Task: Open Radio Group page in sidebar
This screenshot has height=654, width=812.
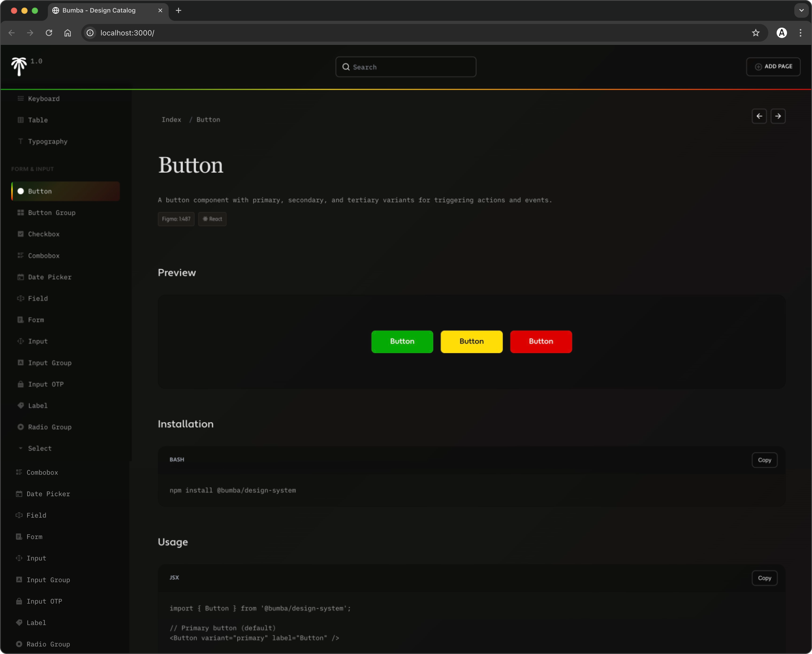Action: tap(49, 427)
